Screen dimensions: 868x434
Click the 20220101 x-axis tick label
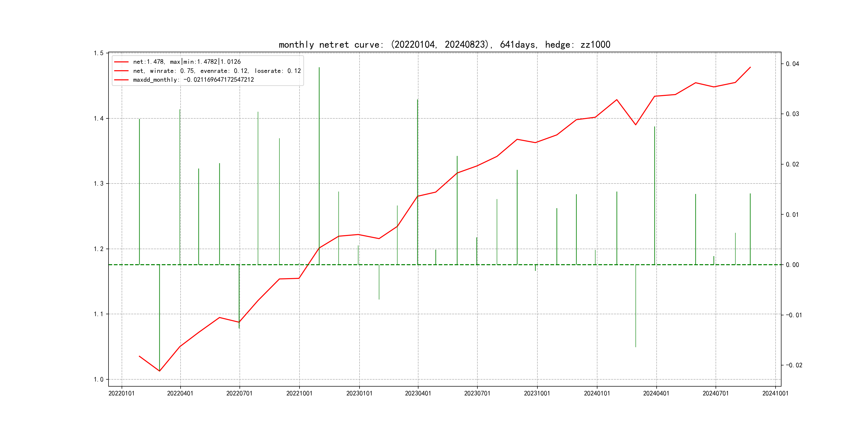[x=121, y=394]
